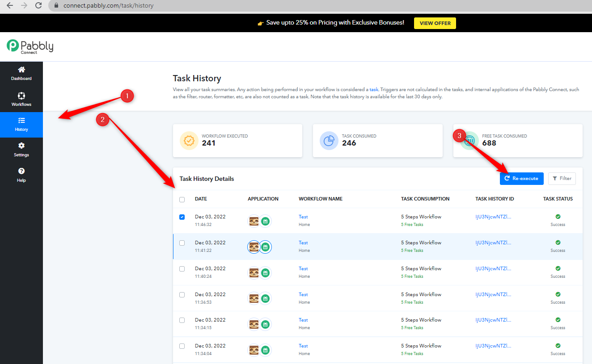Click the APPLICATION column header
The height and width of the screenshot is (364, 592).
tap(263, 199)
